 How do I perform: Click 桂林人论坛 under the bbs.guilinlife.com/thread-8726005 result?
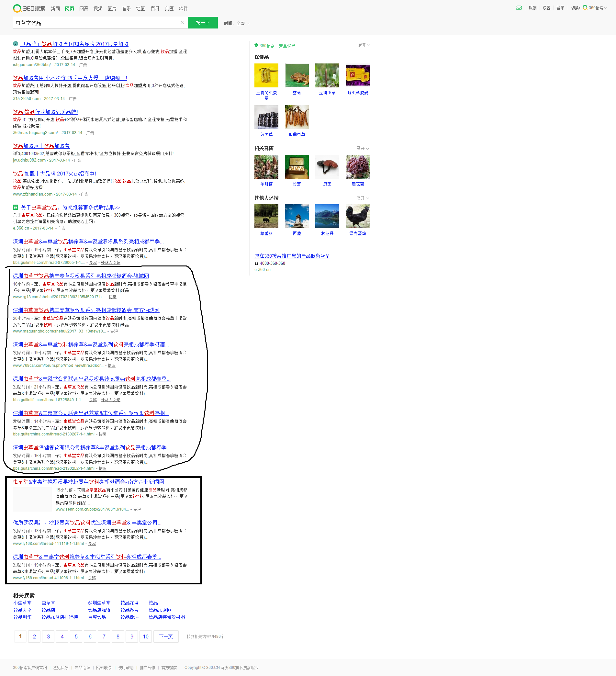click(110, 263)
